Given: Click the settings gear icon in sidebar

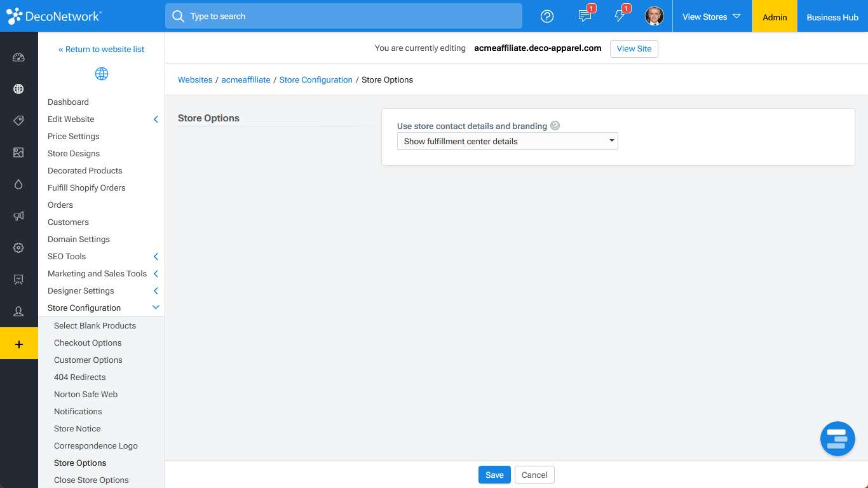Looking at the screenshot, I should (x=18, y=248).
